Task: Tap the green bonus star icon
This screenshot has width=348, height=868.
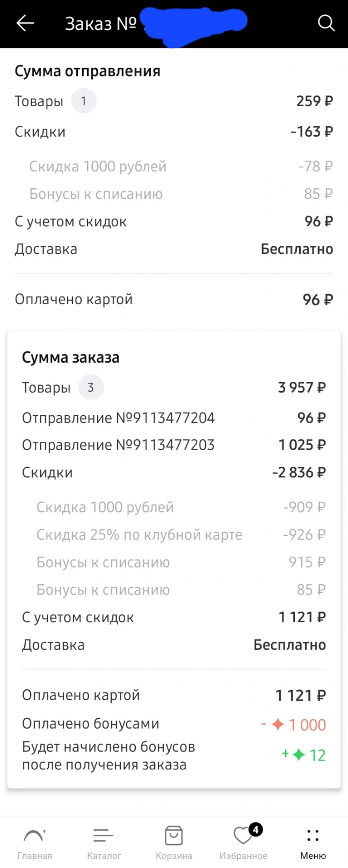Action: tap(299, 755)
